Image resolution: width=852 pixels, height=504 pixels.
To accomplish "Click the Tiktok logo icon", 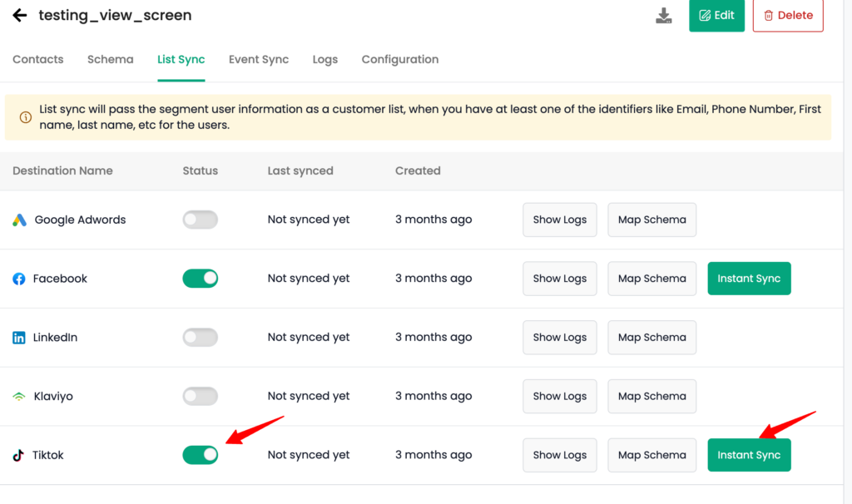I will [18, 455].
